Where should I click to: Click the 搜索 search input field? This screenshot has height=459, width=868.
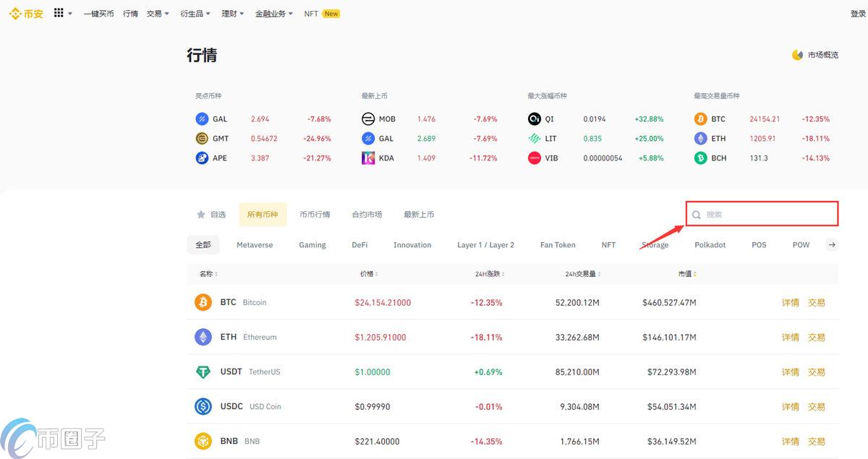click(x=767, y=215)
